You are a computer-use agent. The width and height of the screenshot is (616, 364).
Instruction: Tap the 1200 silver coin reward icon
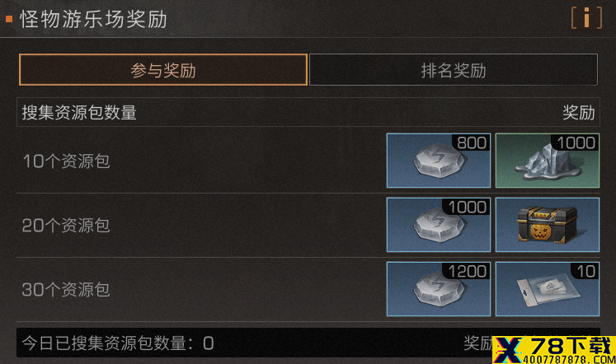439,289
